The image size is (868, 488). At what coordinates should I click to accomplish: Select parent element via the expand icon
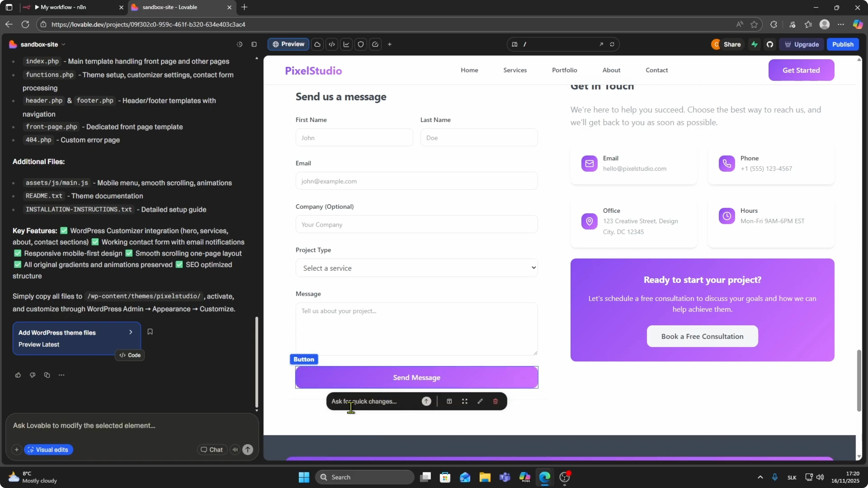click(465, 401)
